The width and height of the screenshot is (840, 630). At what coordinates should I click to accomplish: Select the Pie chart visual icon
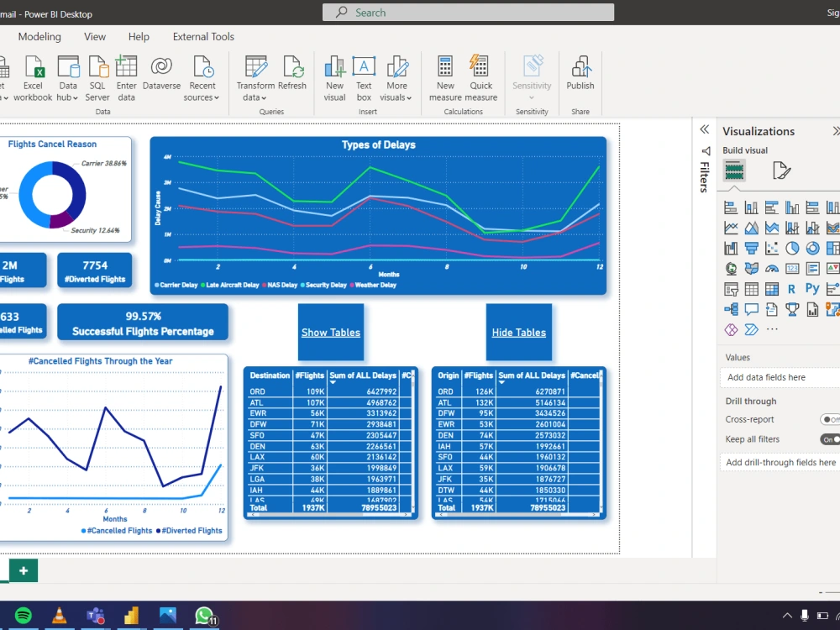tap(793, 245)
